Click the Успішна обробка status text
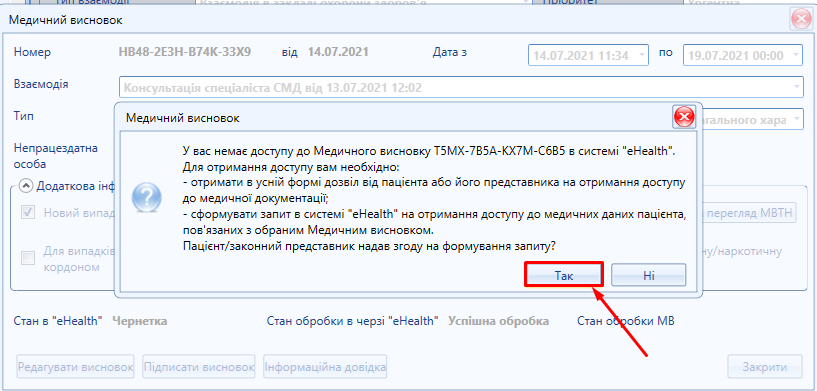Image resolution: width=817 pixels, height=391 pixels. pyautogui.click(x=499, y=321)
